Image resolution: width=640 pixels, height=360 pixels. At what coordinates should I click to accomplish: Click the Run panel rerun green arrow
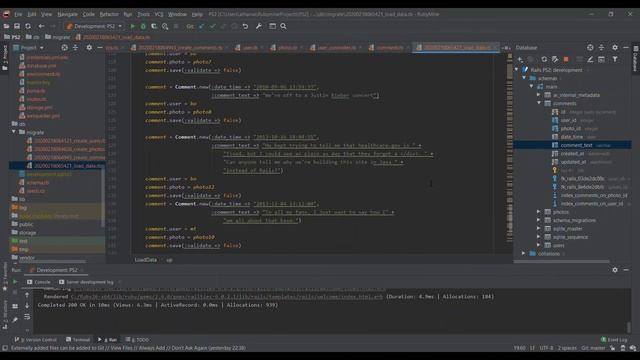[15, 282]
